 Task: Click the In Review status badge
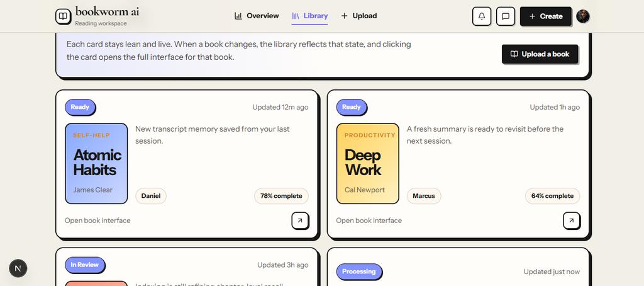pos(85,265)
